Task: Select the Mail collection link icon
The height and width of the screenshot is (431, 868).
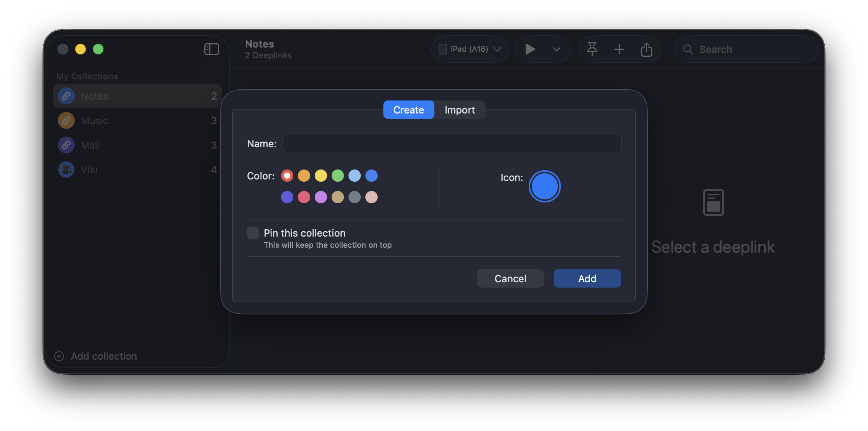Action: (x=66, y=145)
